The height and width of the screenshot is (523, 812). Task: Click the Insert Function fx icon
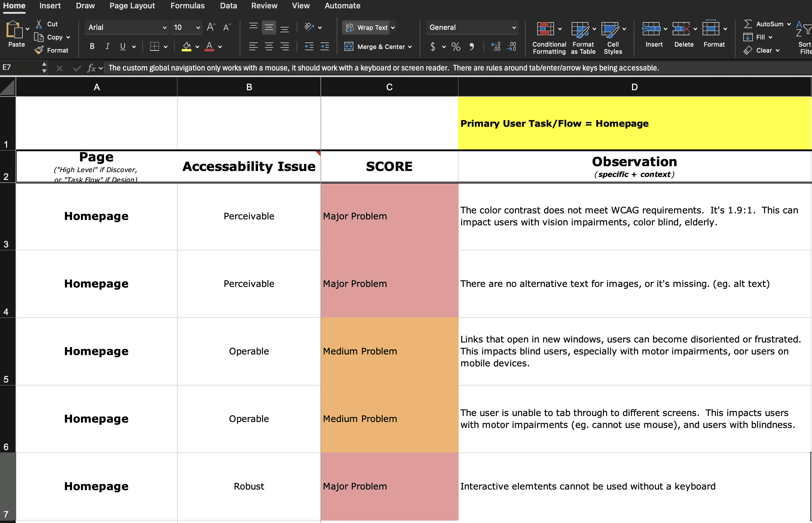coord(91,68)
